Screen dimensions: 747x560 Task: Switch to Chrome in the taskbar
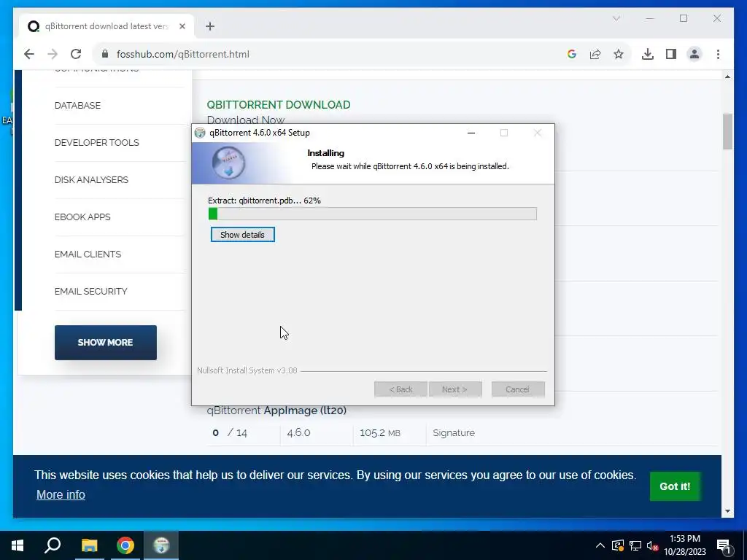pos(125,545)
